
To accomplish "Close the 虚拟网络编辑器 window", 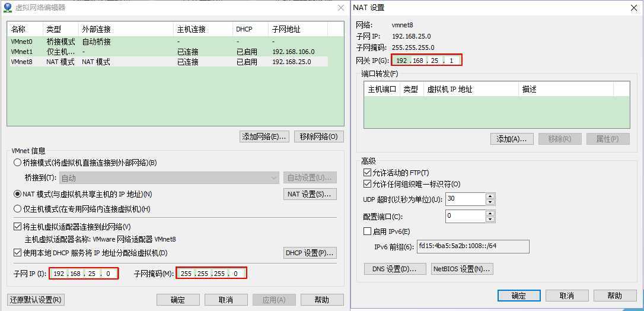I will point(341,7).
